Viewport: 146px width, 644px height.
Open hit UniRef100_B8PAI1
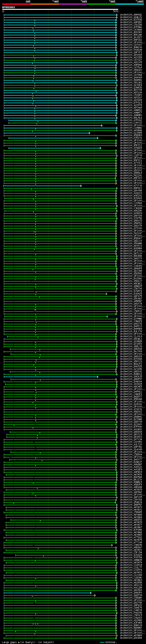(131, 188)
